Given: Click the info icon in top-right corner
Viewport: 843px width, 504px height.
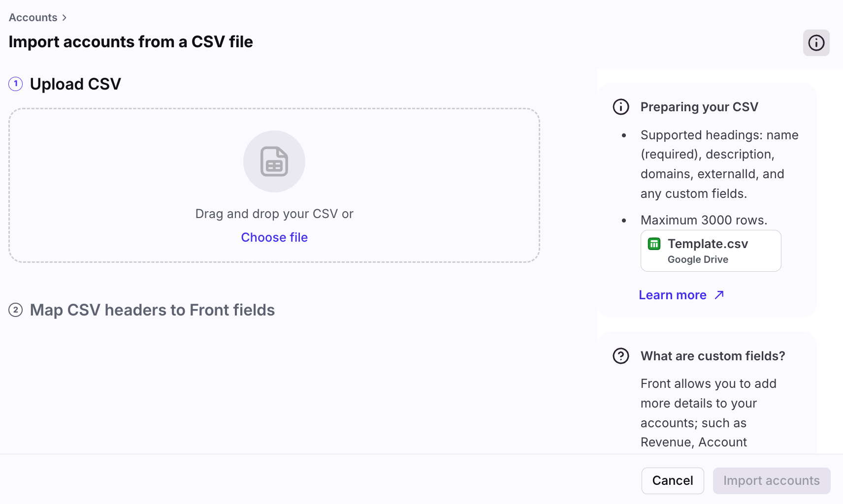Looking at the screenshot, I should tap(816, 43).
